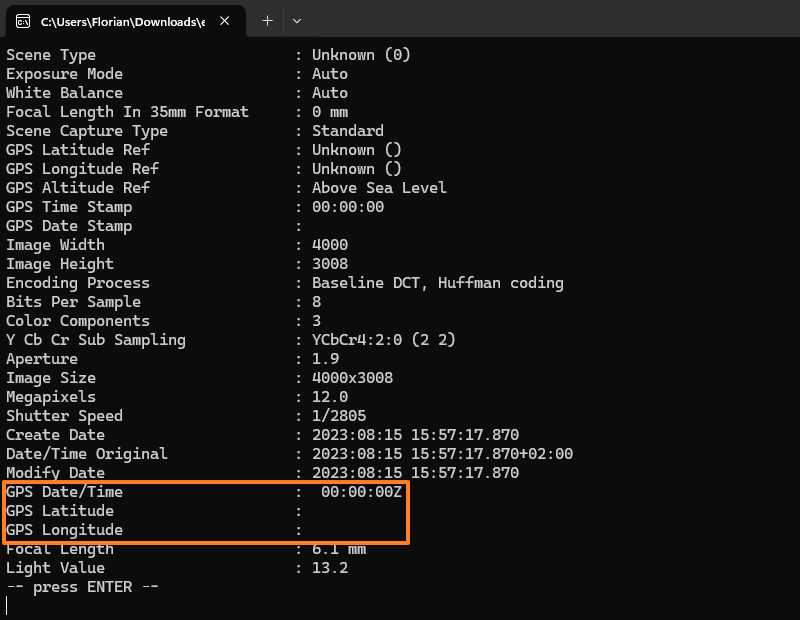The width and height of the screenshot is (800, 620).
Task: Click the Scene Capture Type label
Action: point(87,131)
